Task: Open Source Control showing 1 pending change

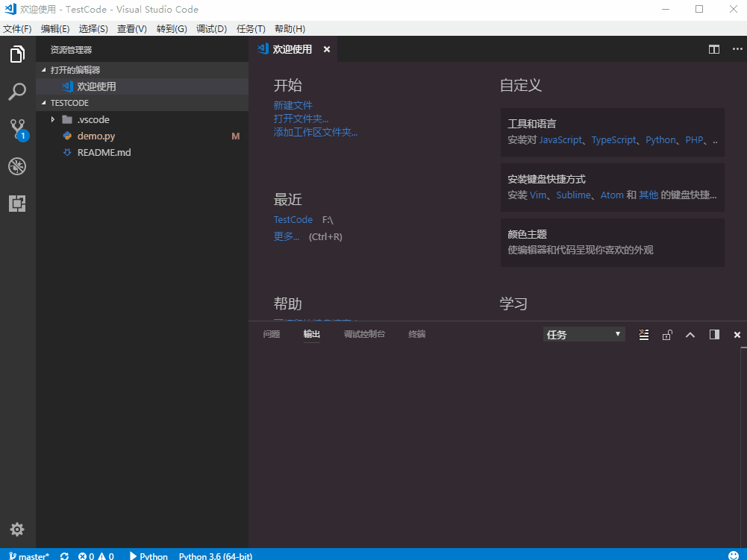Action: [16, 128]
